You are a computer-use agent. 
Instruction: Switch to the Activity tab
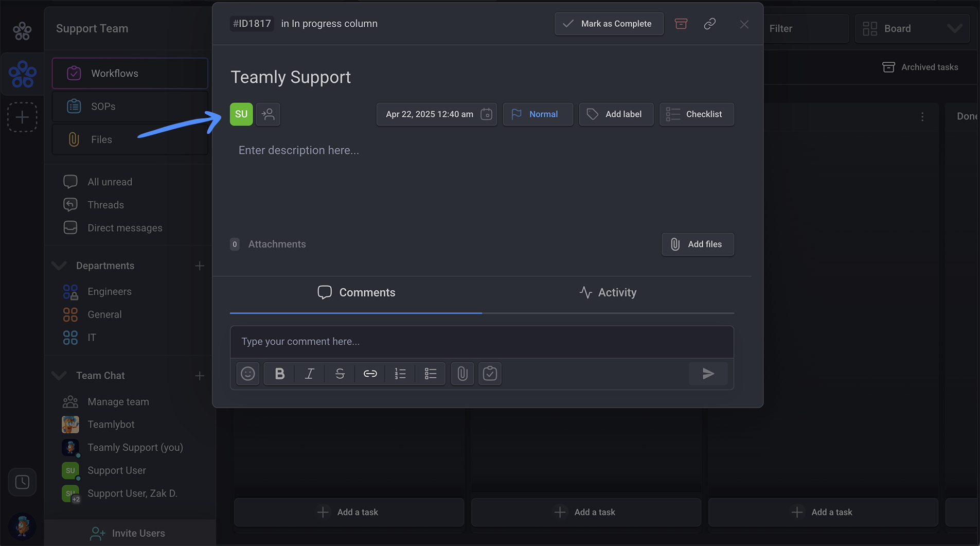tap(608, 292)
